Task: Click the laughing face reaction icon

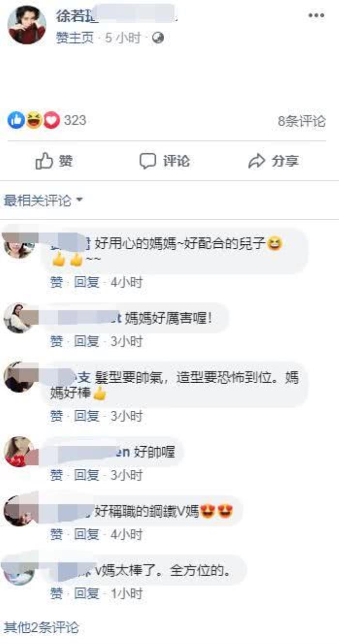Action: click(x=33, y=120)
